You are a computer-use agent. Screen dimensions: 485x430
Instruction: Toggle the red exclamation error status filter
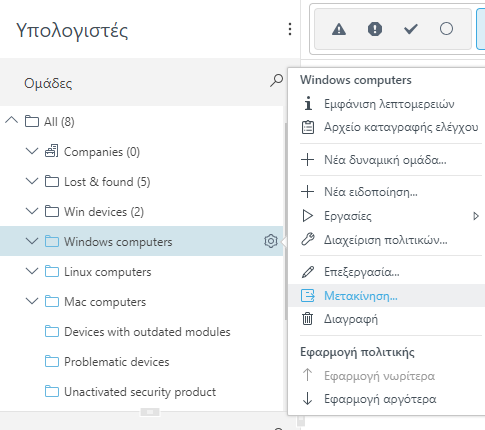pos(375,29)
